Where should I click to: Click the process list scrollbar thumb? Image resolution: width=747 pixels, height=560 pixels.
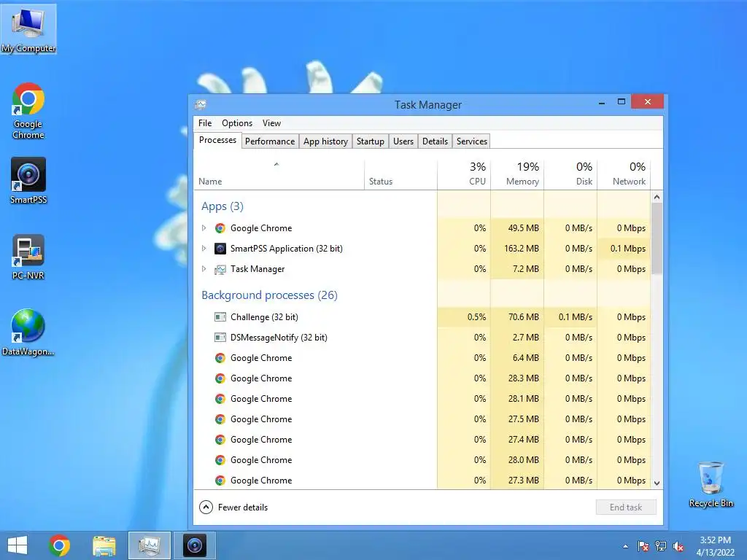tap(657, 238)
